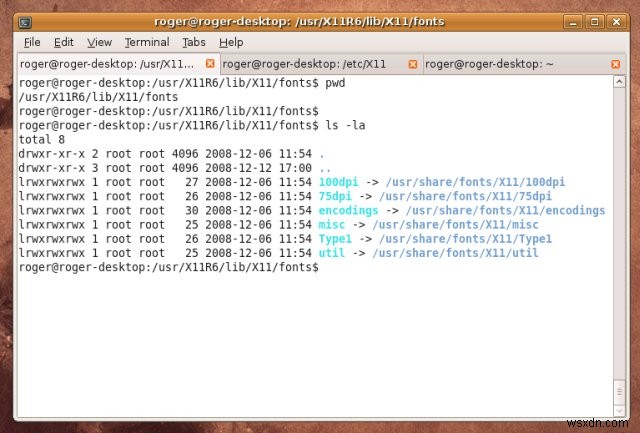Click the target path /usr/share/fonts/X11/75dpi
The image size is (640, 433).
tap(466, 196)
